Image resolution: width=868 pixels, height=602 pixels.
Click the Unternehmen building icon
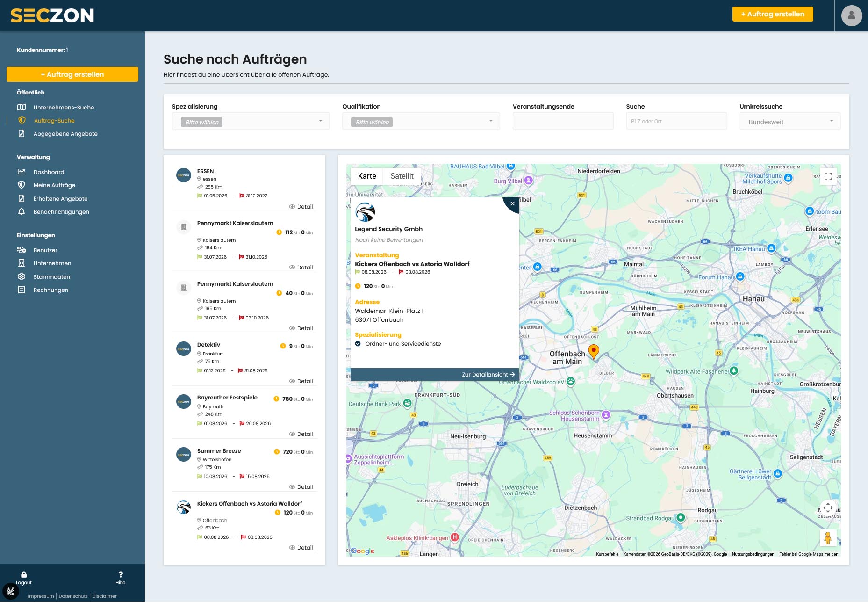tap(22, 263)
